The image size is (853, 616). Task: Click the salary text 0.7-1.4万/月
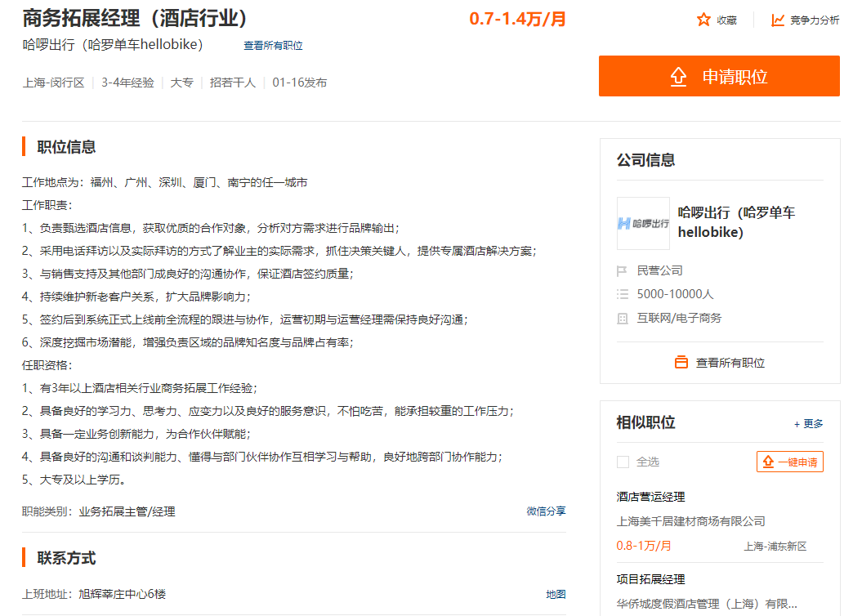pyautogui.click(x=517, y=19)
